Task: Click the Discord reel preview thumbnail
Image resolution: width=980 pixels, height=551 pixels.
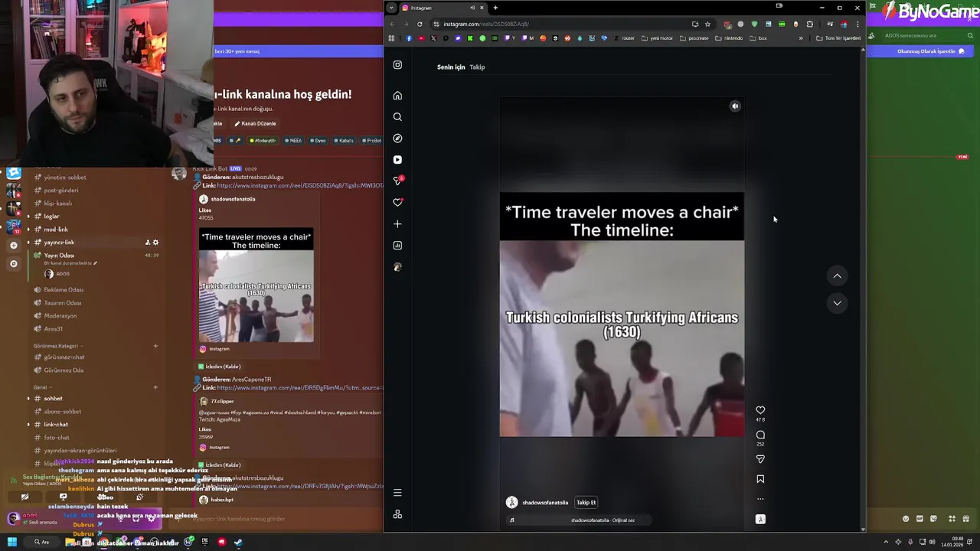Action: [x=256, y=285]
